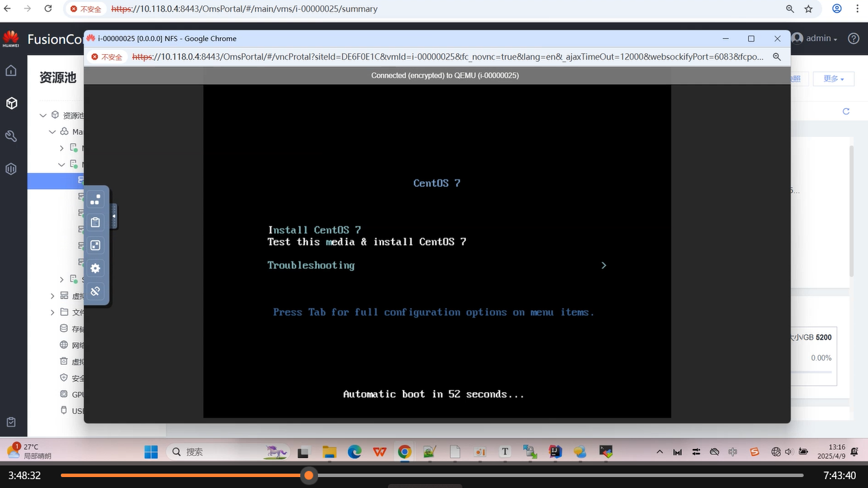Click the wrench icon in FusionCompute sidebar
The height and width of the screenshot is (488, 868).
point(11,136)
